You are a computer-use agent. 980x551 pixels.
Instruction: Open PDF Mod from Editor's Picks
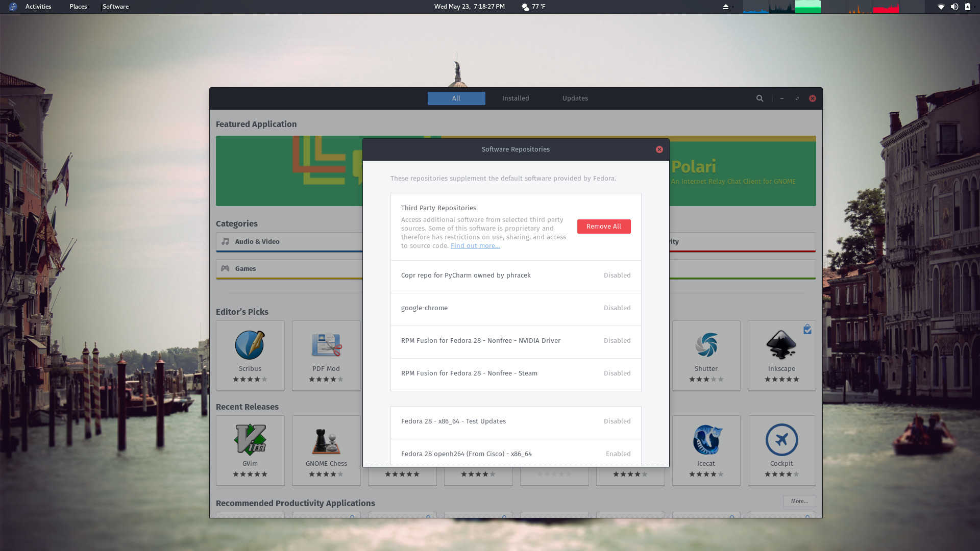coord(326,356)
